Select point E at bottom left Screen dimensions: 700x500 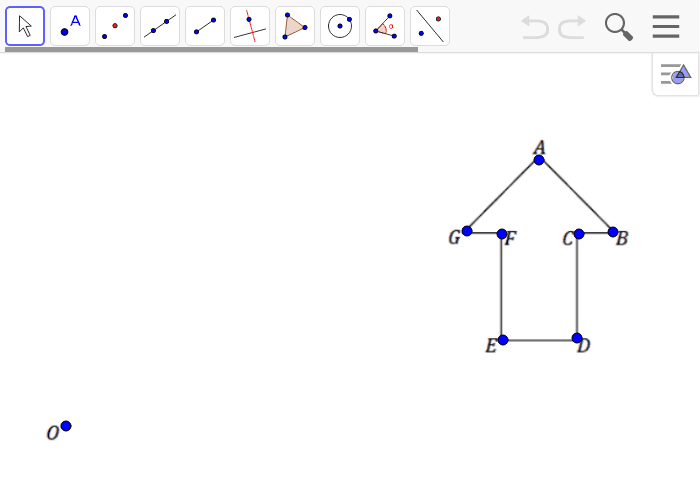click(503, 340)
